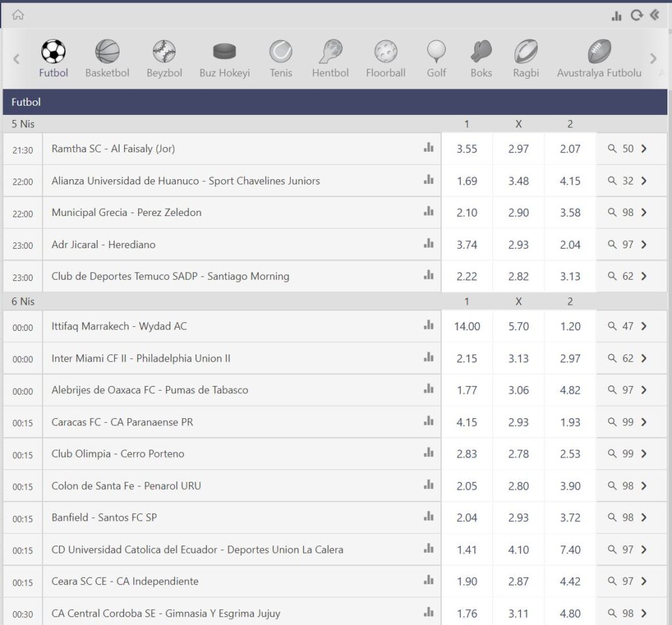Switch to the Tenis sport tab

(x=281, y=51)
